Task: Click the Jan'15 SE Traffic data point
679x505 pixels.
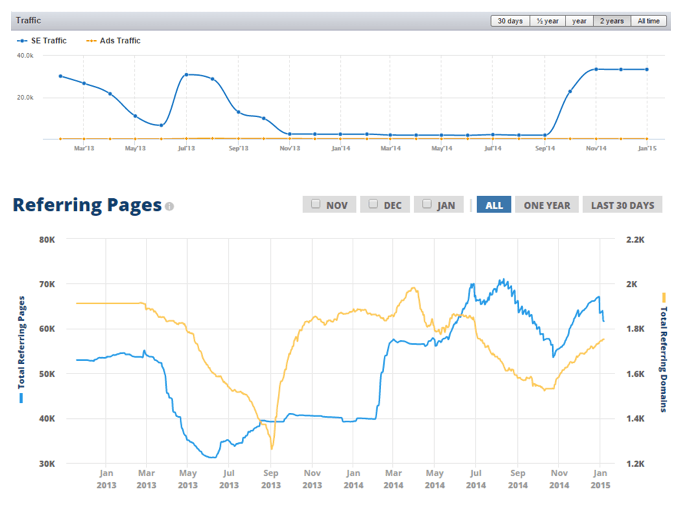Action: (647, 69)
